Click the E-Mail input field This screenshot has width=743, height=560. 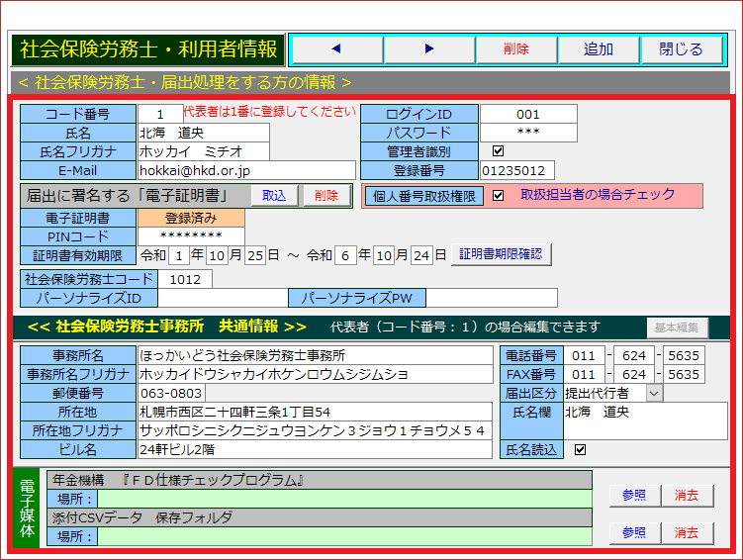[246, 170]
